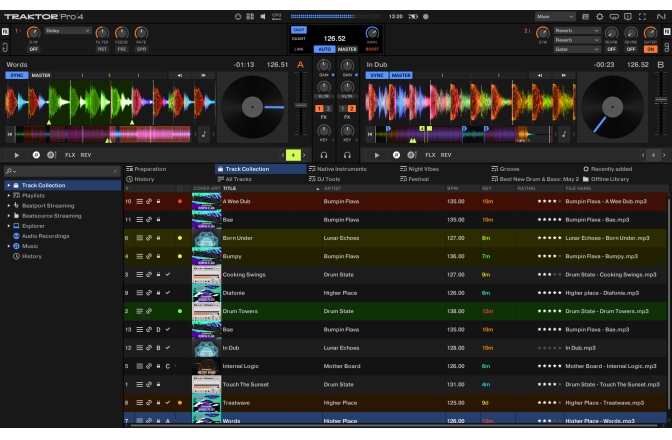Viewport: 672px width, 440px height.
Task: Click the headphone cue icon for Deck A
Action: [x=324, y=155]
